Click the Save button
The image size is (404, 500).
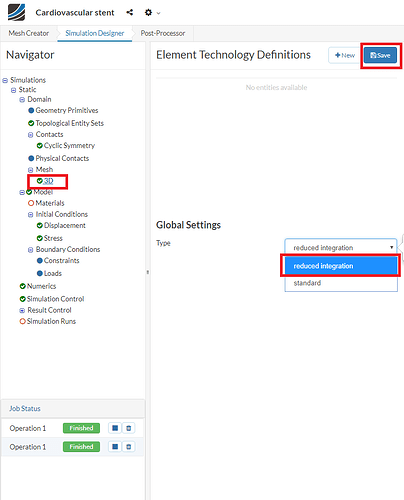380,55
